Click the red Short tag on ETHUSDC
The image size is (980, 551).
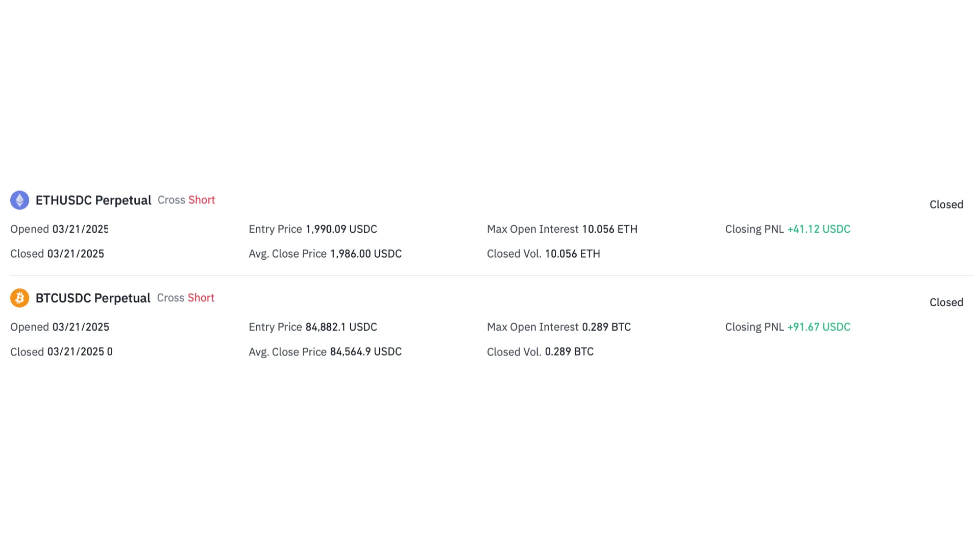(202, 200)
